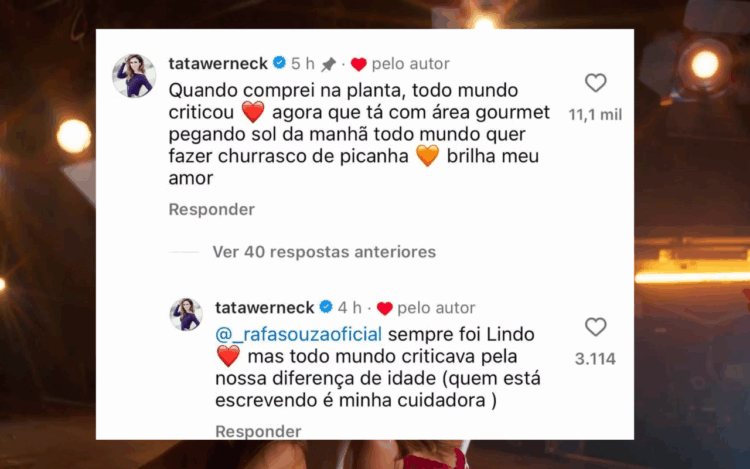Image resolution: width=750 pixels, height=469 pixels.
Task: Click the verified badge beside first tatawerneck username
Action: pos(279,63)
